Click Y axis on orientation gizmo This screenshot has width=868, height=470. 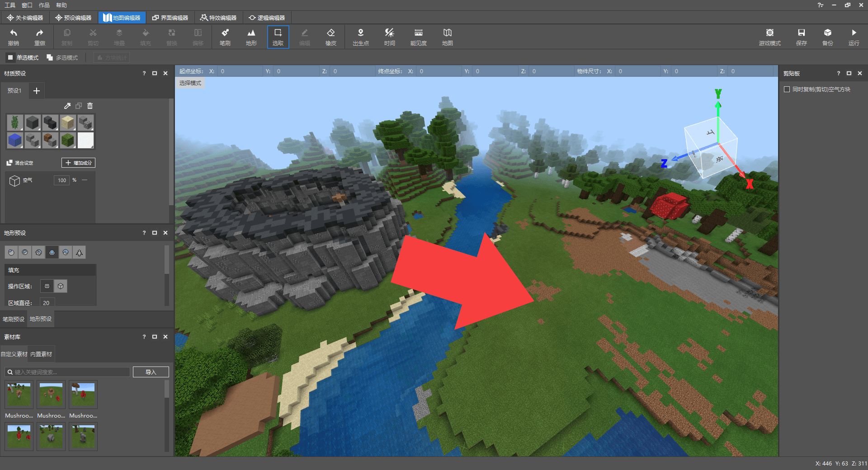click(718, 94)
